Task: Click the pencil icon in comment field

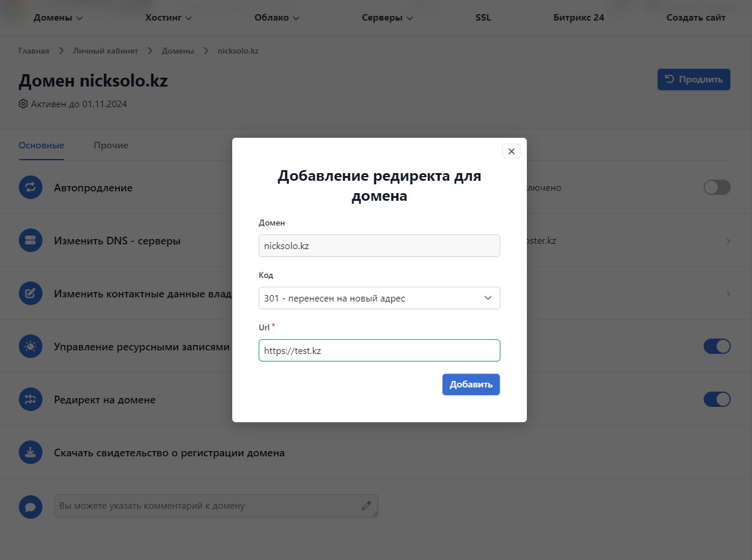Action: click(x=367, y=506)
